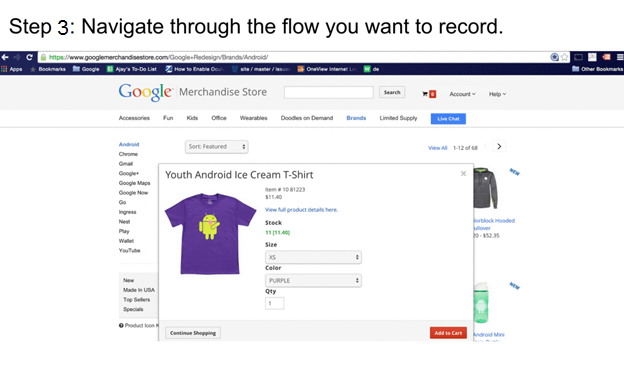Click the green padlock in address bar

click(43, 57)
